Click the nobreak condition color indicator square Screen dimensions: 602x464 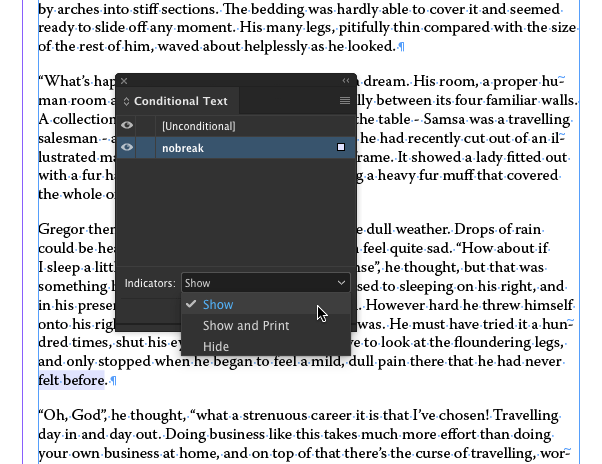point(341,148)
